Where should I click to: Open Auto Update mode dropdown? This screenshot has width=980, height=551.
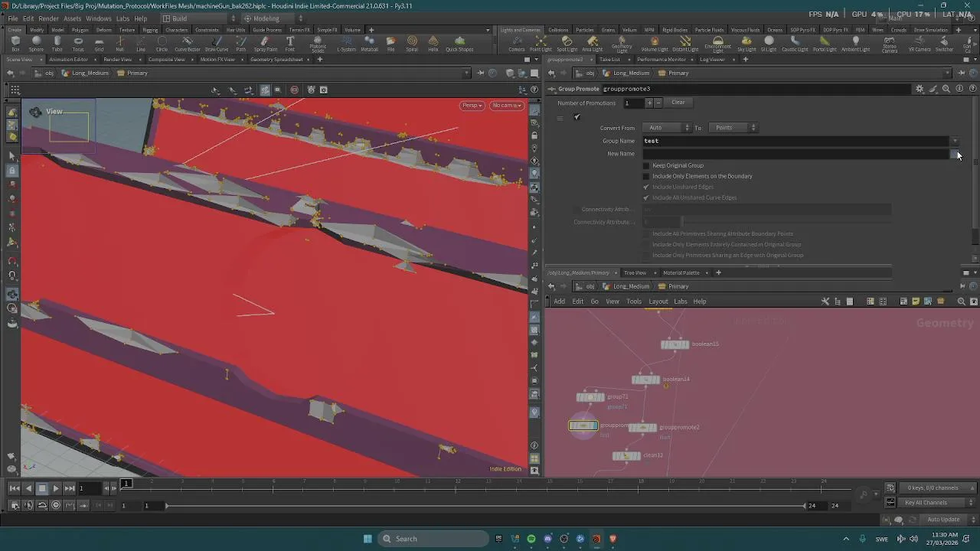pos(947,520)
